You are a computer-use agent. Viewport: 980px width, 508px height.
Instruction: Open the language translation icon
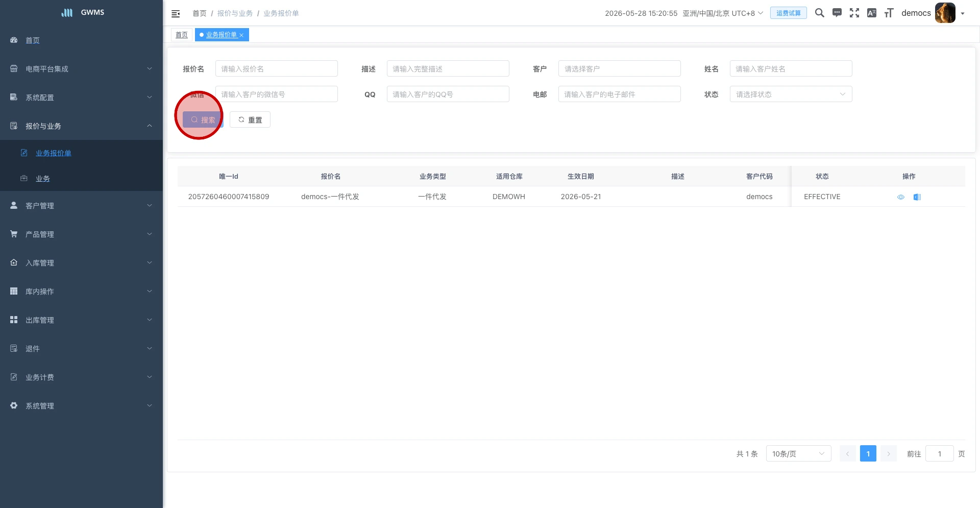click(872, 13)
